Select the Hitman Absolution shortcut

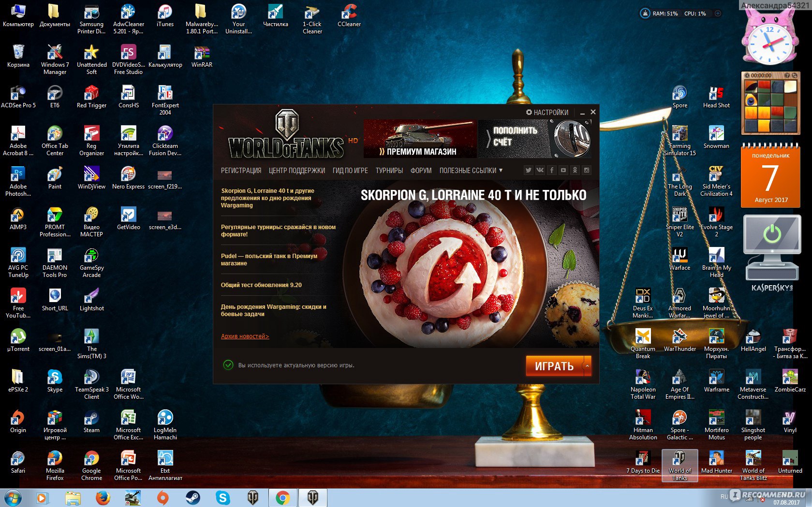tap(643, 425)
